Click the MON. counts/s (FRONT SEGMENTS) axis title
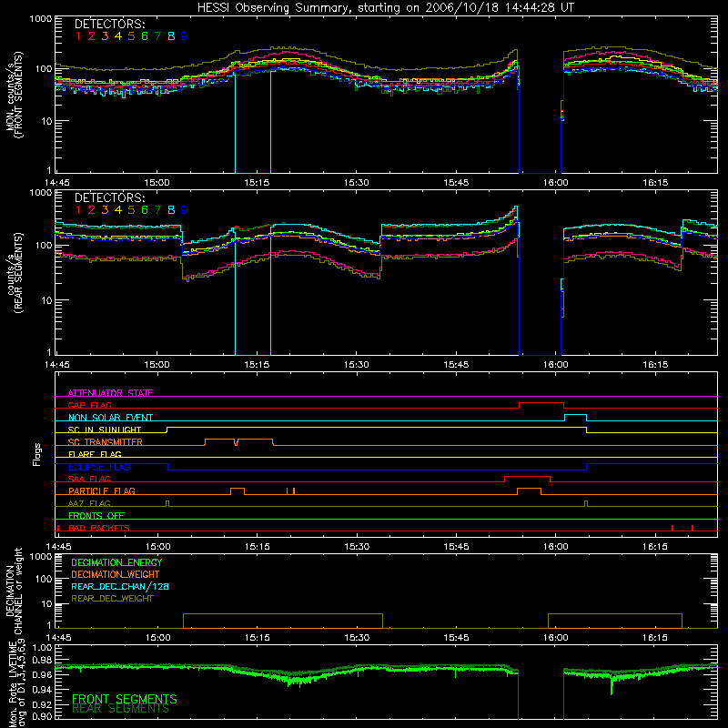The image size is (728, 728). click(x=14, y=95)
